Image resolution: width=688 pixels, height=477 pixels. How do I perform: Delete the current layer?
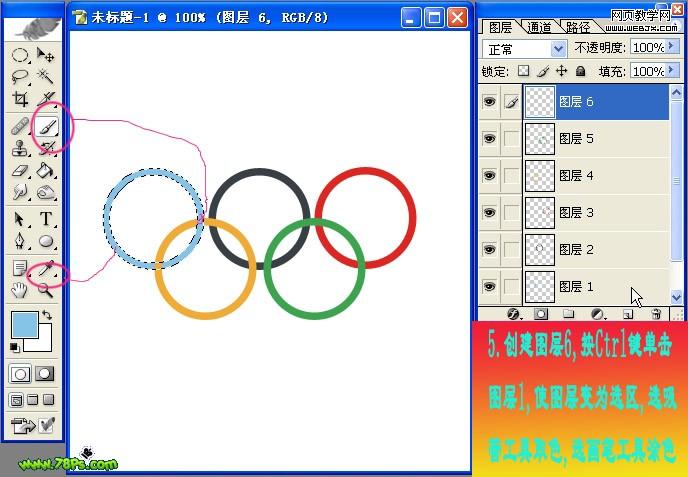tap(656, 314)
